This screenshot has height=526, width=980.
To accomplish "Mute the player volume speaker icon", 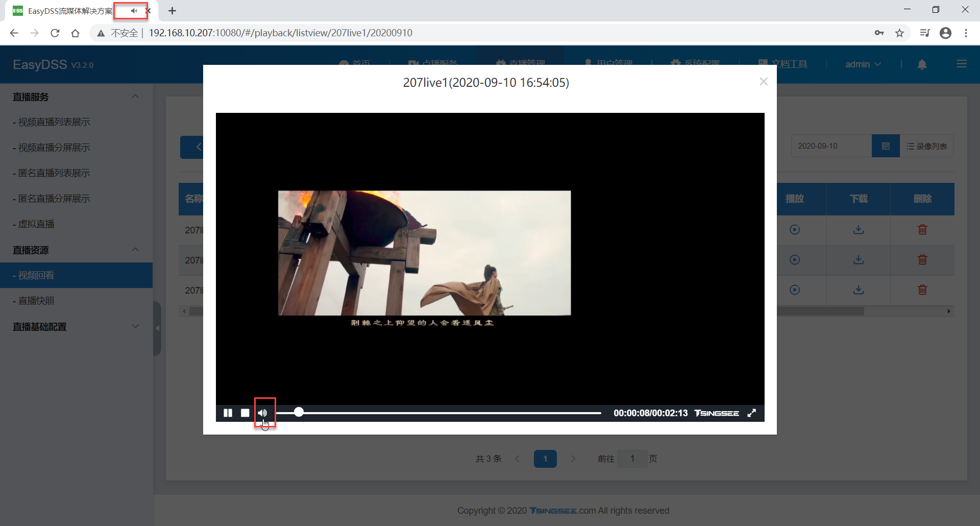I will pyautogui.click(x=262, y=413).
